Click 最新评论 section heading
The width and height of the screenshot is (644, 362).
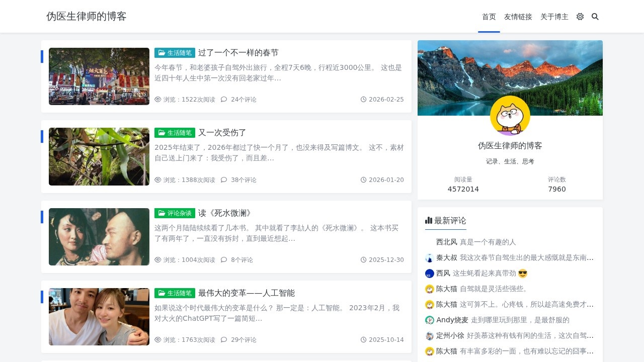[450, 220]
